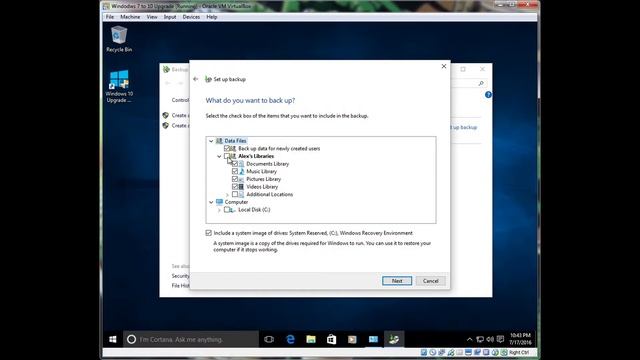
Task: Check the Additional Locations checkbox
Action: pyautogui.click(x=235, y=194)
